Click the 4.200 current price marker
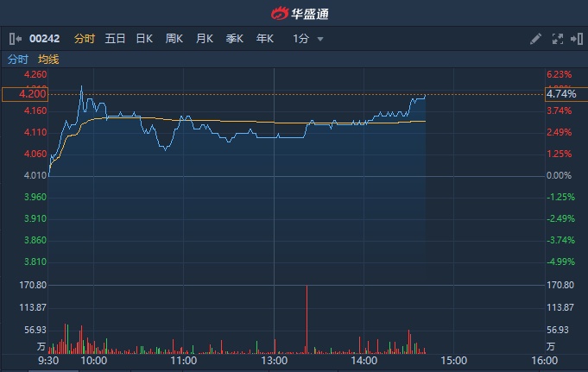 point(24,94)
